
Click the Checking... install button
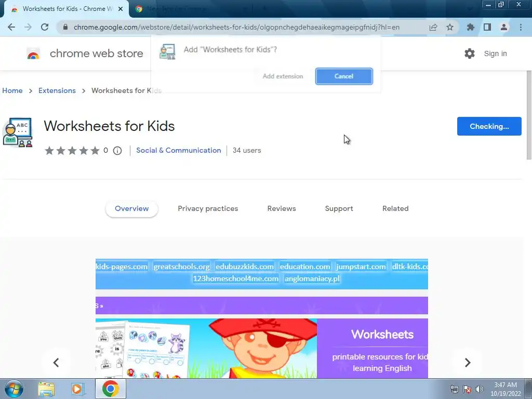click(x=489, y=126)
